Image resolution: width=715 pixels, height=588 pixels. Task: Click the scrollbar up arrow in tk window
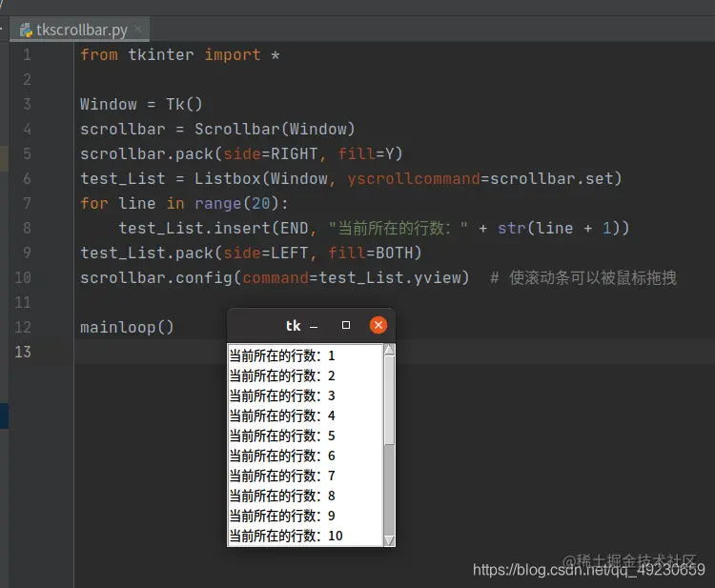[x=389, y=350]
